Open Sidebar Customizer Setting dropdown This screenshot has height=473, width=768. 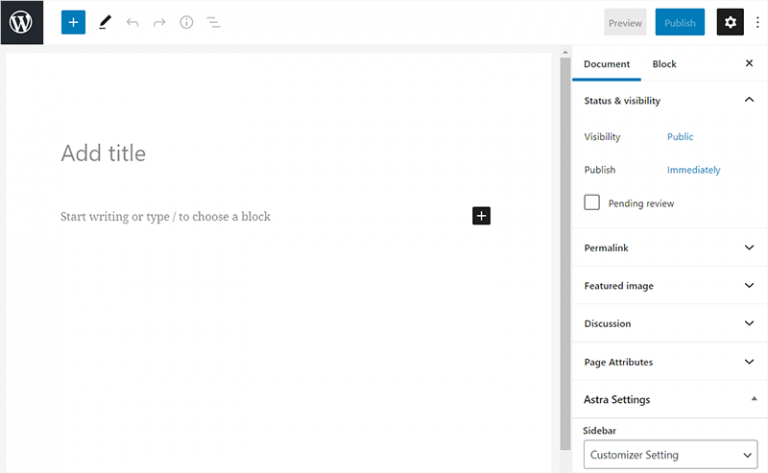tap(671, 455)
